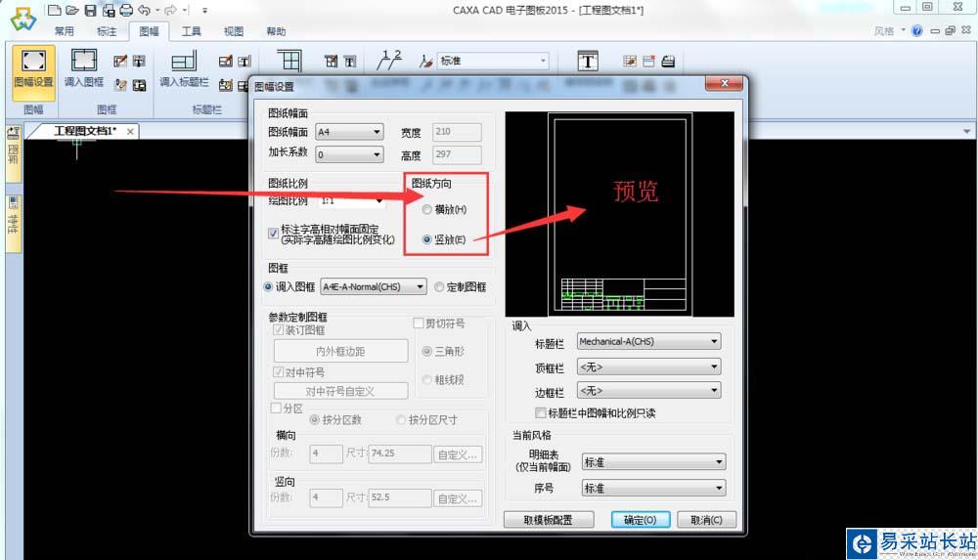The image size is (978, 560).
Task: Click the 对中符号自定义 button
Action: (340, 391)
